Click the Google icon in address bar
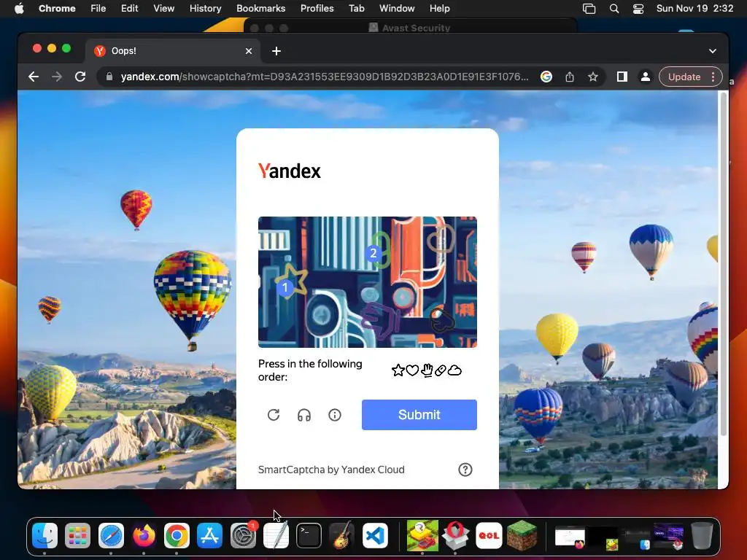747x560 pixels. click(x=546, y=77)
